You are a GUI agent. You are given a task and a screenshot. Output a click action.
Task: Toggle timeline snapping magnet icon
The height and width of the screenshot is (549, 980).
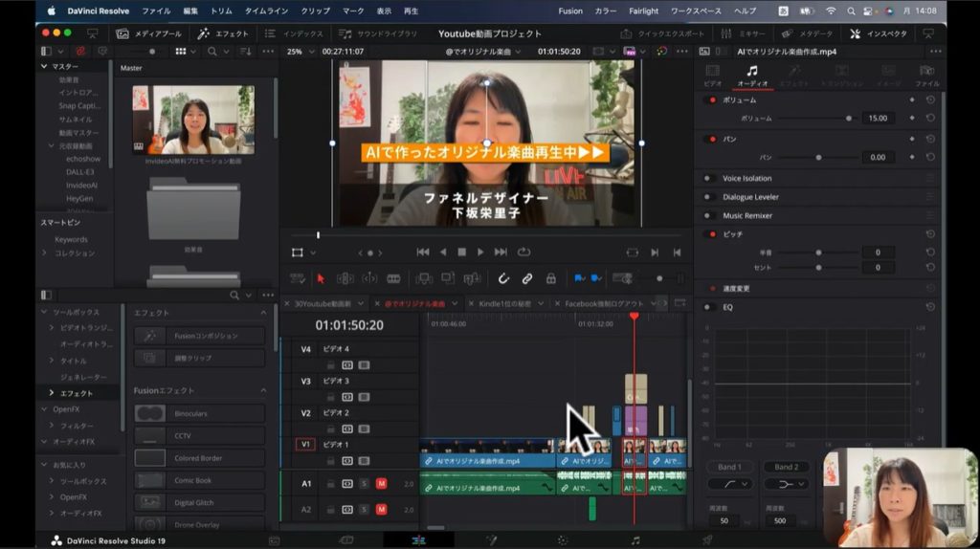[x=503, y=278]
